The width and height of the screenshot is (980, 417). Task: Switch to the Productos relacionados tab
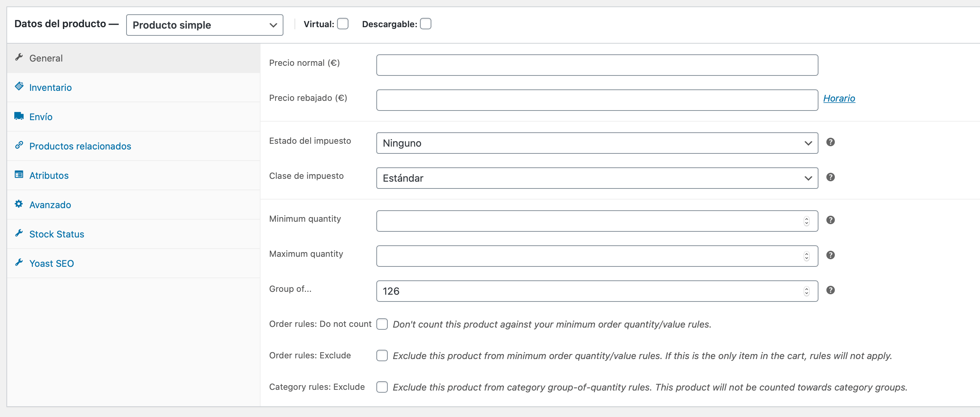134,146
